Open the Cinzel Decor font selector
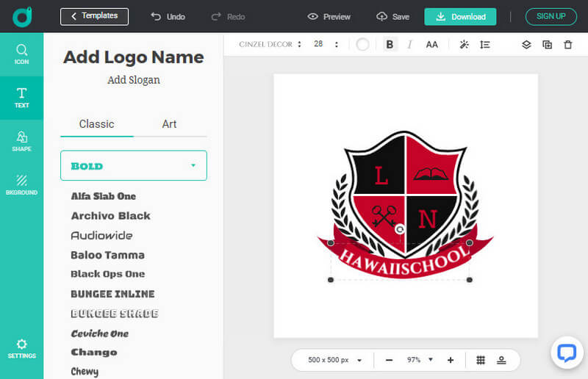The image size is (588, 379). point(270,45)
